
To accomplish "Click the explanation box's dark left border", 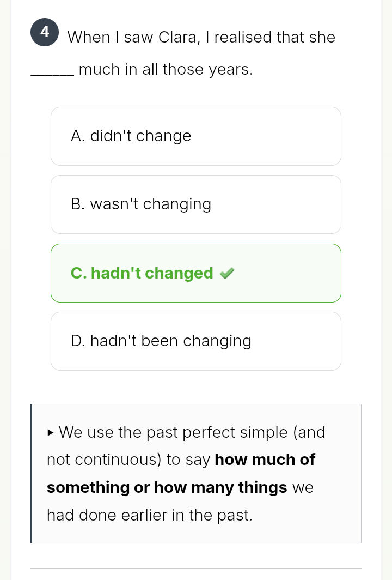I will (32, 473).
